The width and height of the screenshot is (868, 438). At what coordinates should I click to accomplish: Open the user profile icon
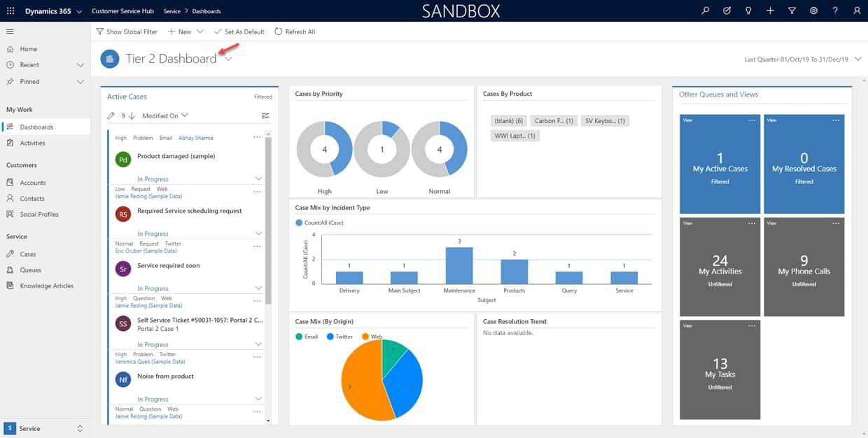857,11
